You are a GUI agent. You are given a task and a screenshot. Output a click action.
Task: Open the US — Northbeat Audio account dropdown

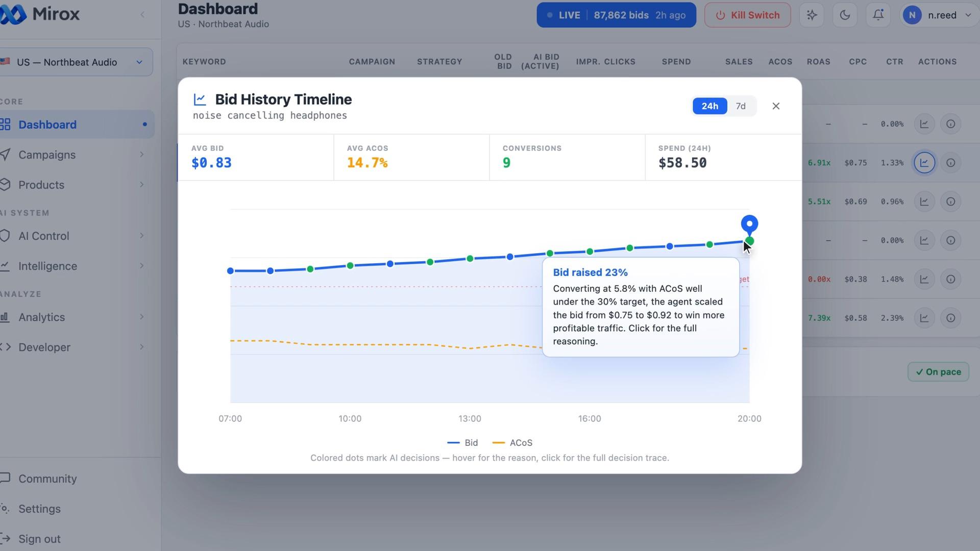[77, 62]
